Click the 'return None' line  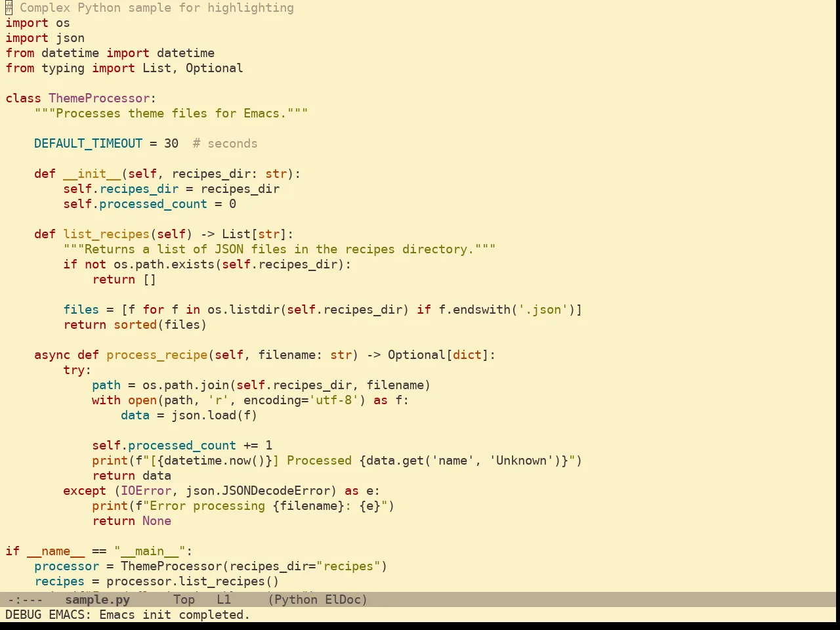[131, 521]
